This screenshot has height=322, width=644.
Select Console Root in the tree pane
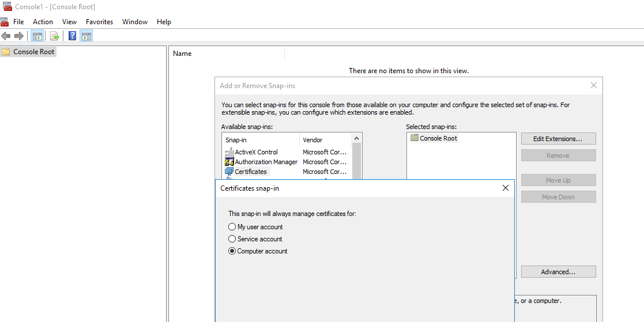coord(33,52)
